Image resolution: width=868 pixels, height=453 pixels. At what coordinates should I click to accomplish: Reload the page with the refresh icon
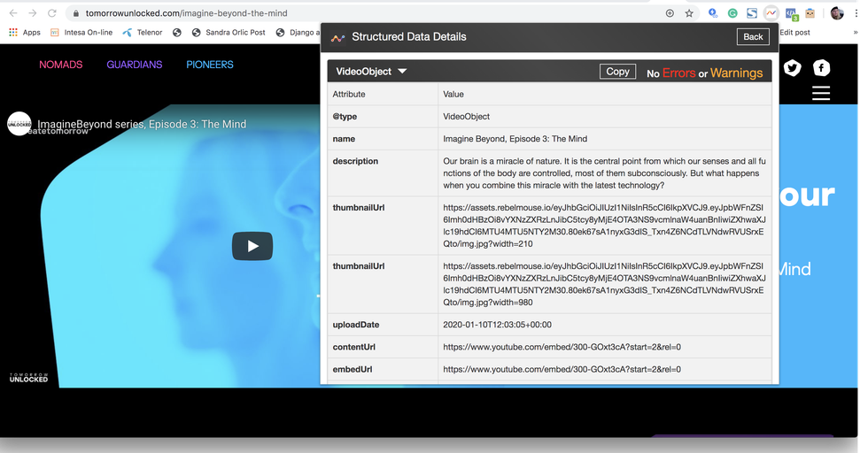pos(52,13)
